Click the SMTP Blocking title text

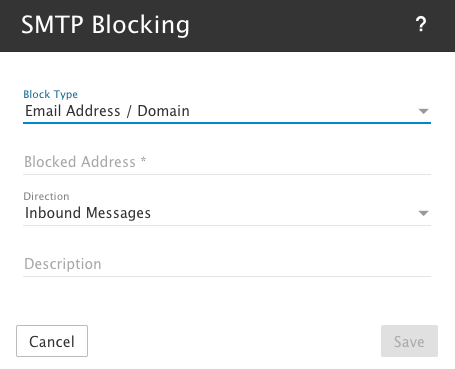105,25
